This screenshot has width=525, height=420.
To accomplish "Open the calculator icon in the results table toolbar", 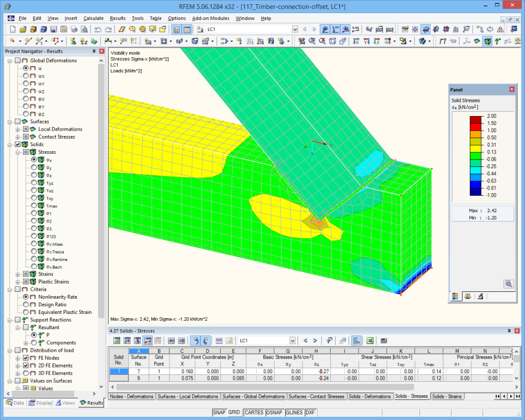I will coord(383,340).
